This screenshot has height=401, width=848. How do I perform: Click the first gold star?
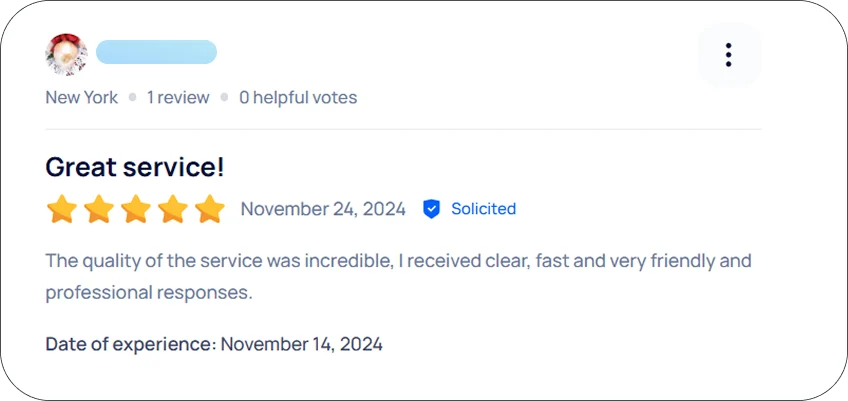[x=62, y=209]
